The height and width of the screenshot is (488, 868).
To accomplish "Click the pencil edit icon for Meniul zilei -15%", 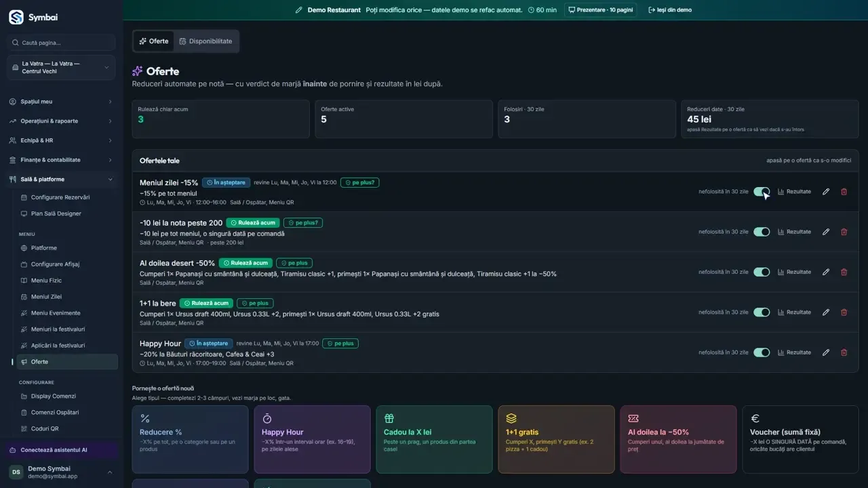I will point(825,192).
